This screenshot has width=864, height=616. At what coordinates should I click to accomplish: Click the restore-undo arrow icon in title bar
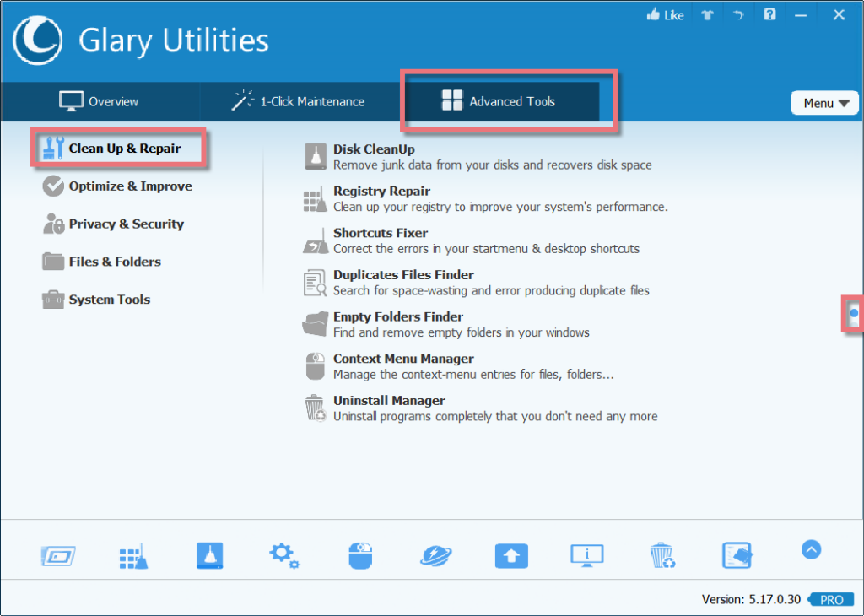(x=737, y=14)
